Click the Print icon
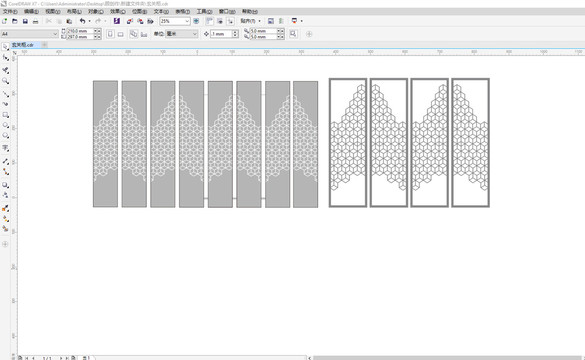The height and width of the screenshot is (360, 585). (35, 21)
